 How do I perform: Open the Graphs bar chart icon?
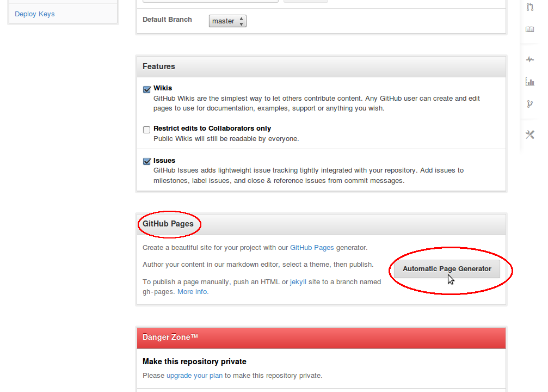click(x=530, y=82)
